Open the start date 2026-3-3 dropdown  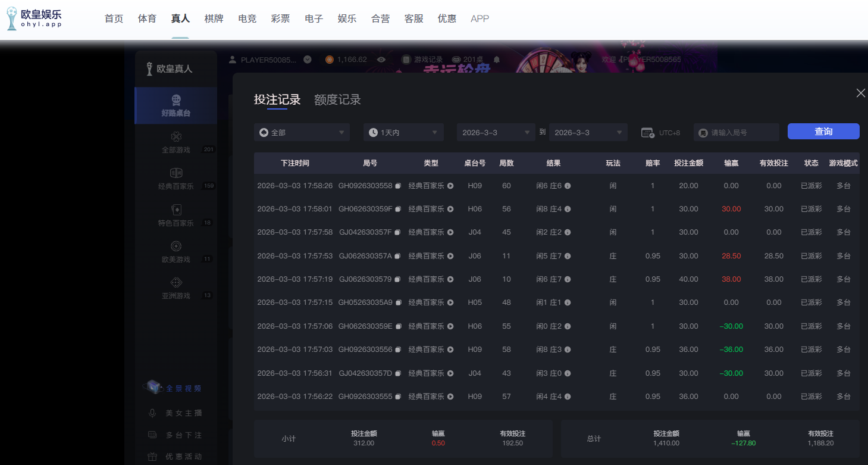pyautogui.click(x=496, y=132)
